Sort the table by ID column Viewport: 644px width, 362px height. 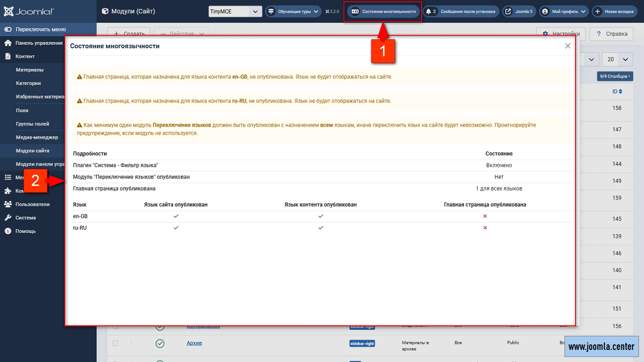(x=617, y=92)
